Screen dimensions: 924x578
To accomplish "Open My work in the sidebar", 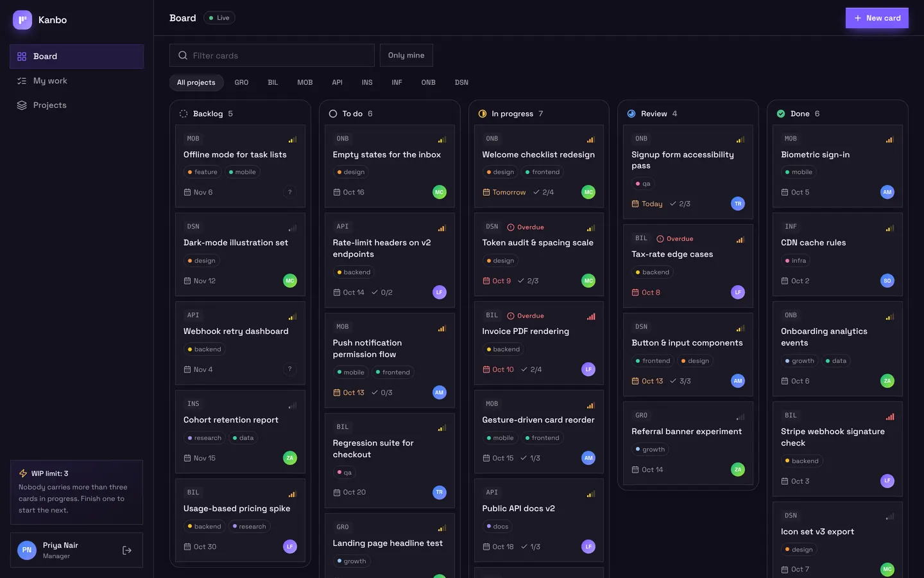I will (77, 81).
